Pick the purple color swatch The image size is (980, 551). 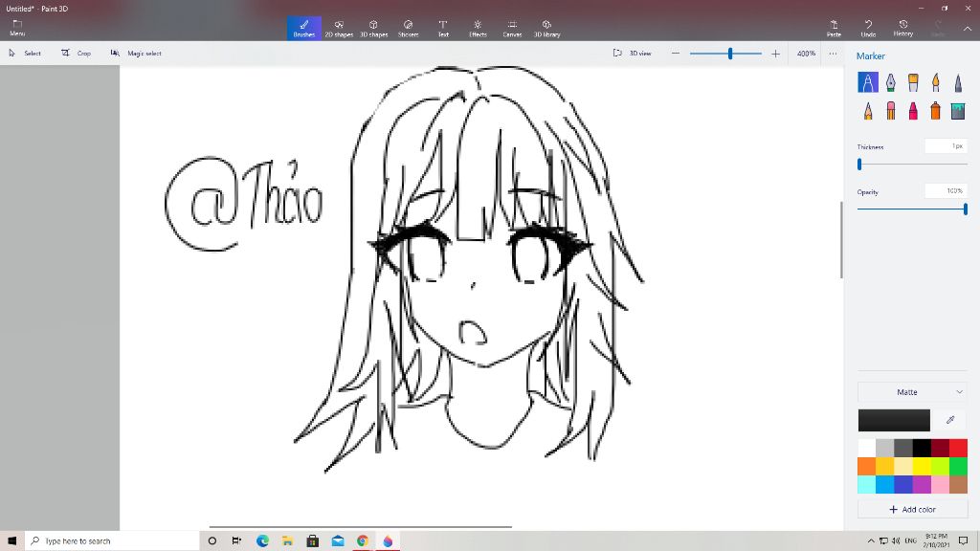(x=922, y=484)
